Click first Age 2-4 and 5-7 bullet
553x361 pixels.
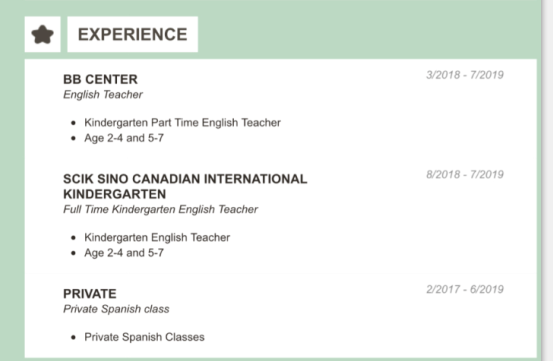(124, 138)
